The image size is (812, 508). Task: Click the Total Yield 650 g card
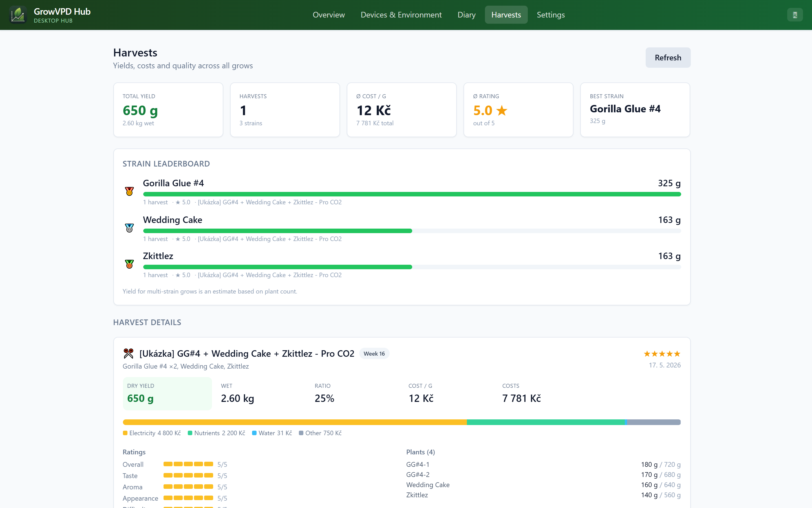(168, 110)
